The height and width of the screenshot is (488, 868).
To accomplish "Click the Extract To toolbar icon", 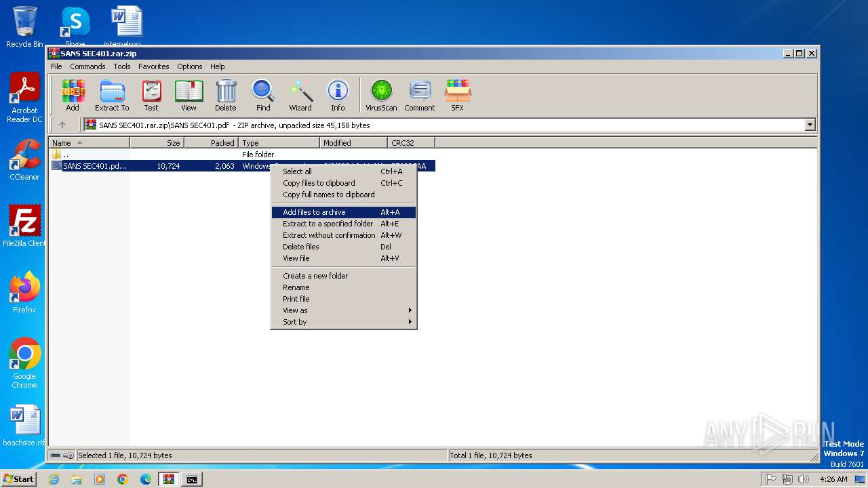I will coord(112,95).
